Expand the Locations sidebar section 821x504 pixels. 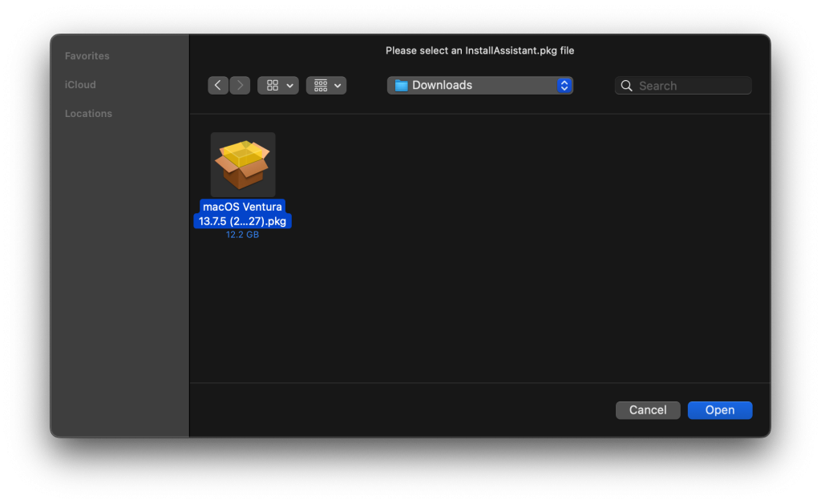pyautogui.click(x=88, y=114)
